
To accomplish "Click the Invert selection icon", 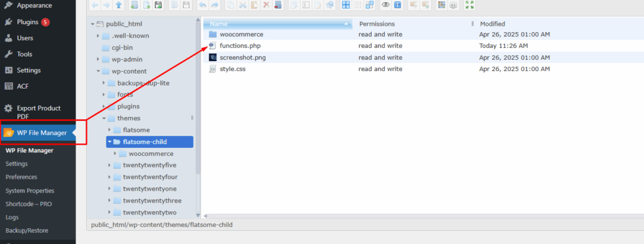I will point(370,5).
